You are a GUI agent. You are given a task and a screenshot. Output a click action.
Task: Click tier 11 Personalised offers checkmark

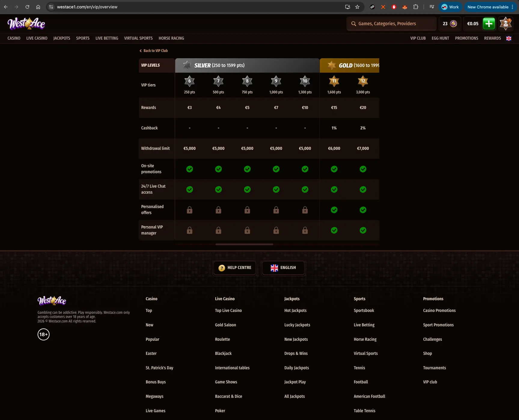[334, 210]
